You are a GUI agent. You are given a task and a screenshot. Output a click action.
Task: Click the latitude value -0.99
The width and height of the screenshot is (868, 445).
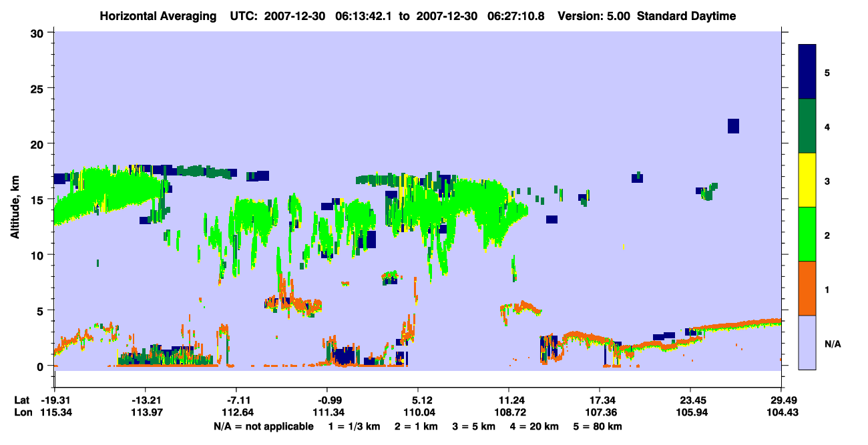pyautogui.click(x=327, y=400)
